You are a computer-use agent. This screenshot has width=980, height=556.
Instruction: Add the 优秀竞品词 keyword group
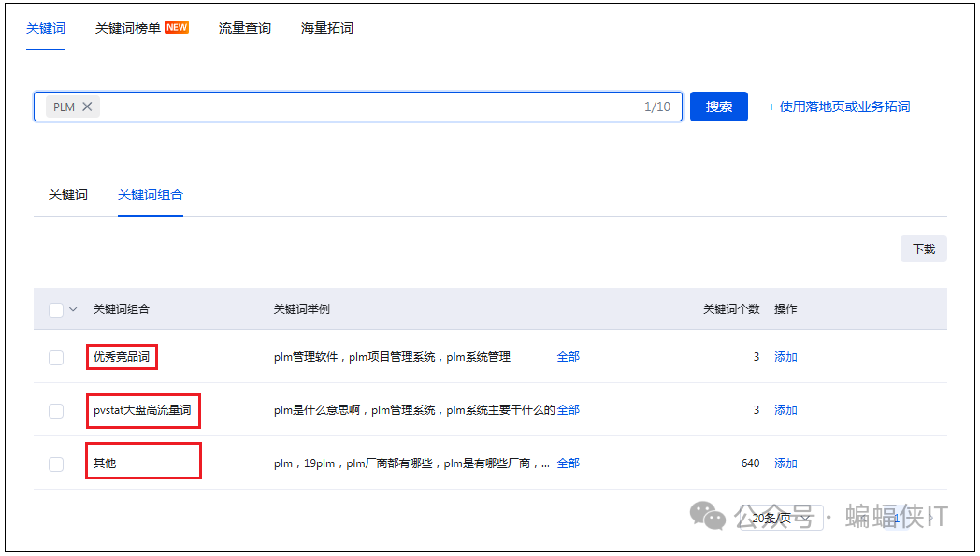(785, 357)
